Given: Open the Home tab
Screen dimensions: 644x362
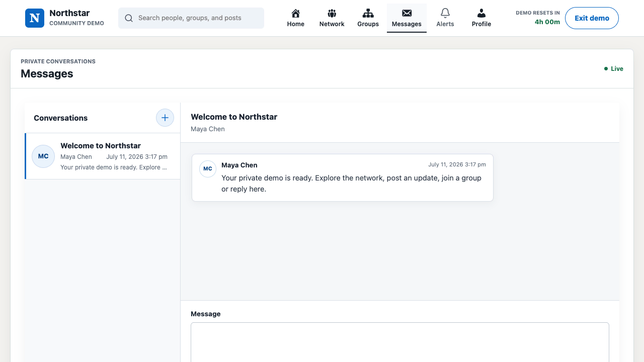Looking at the screenshot, I should (x=296, y=18).
